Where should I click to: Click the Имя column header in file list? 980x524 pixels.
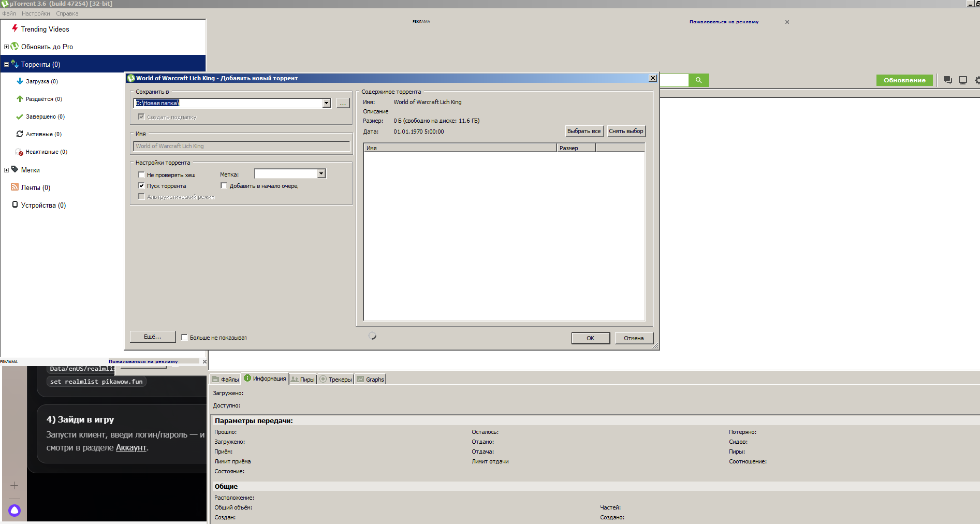pos(460,148)
